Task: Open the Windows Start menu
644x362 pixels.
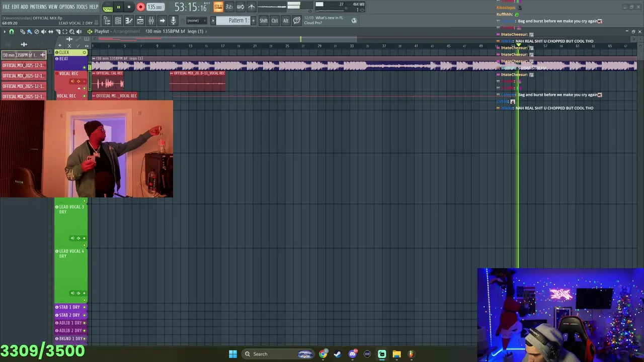Action: coord(233,354)
